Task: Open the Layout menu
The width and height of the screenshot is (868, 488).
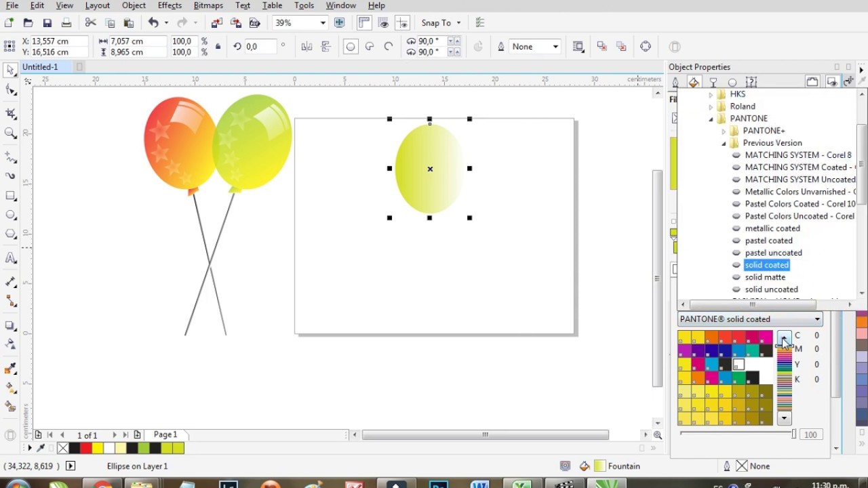Action: pyautogui.click(x=97, y=5)
